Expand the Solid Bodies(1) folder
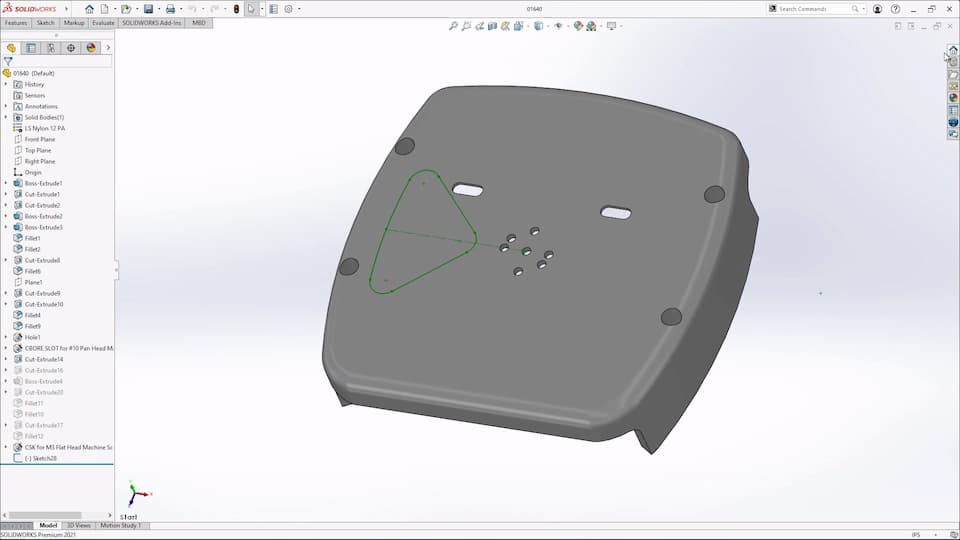This screenshot has width=960, height=540. coord(6,117)
